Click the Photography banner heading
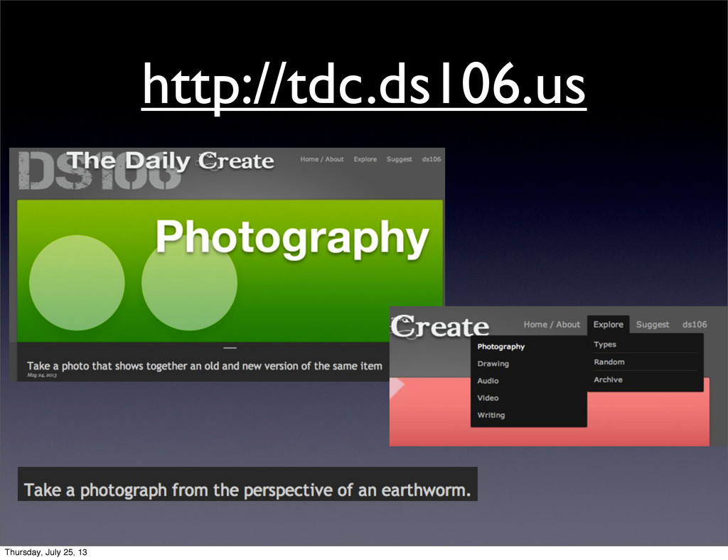The image size is (728, 560). 291,239
